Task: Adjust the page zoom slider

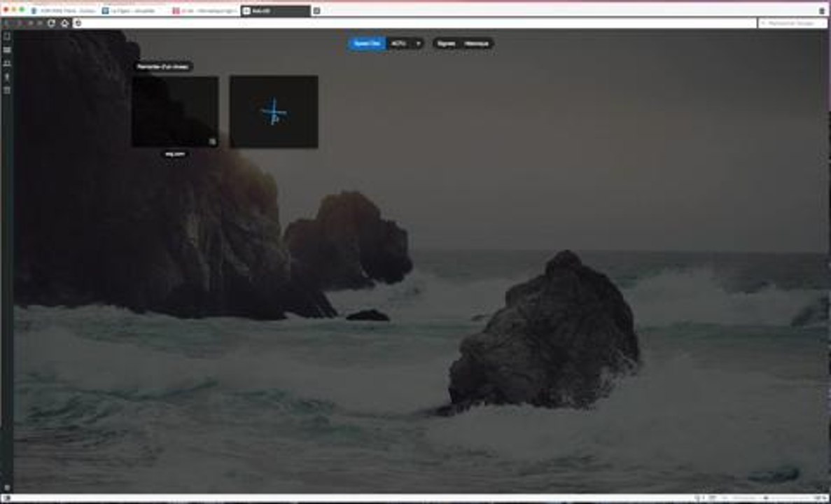Action: (767, 498)
